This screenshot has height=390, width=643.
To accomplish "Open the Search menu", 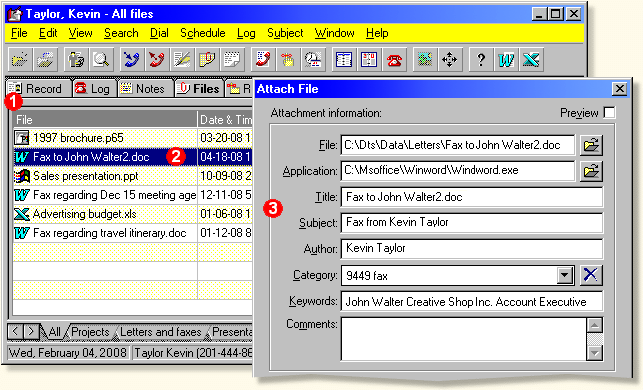I will tap(121, 33).
